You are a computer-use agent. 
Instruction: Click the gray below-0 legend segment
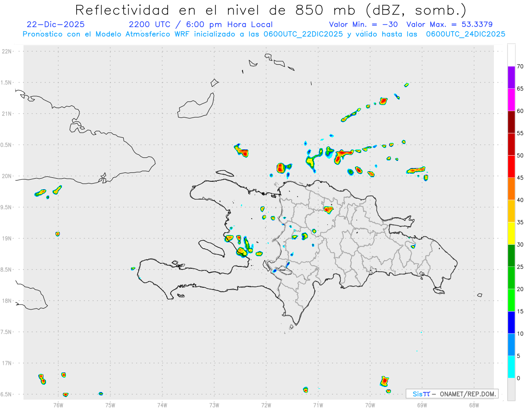click(x=511, y=389)
